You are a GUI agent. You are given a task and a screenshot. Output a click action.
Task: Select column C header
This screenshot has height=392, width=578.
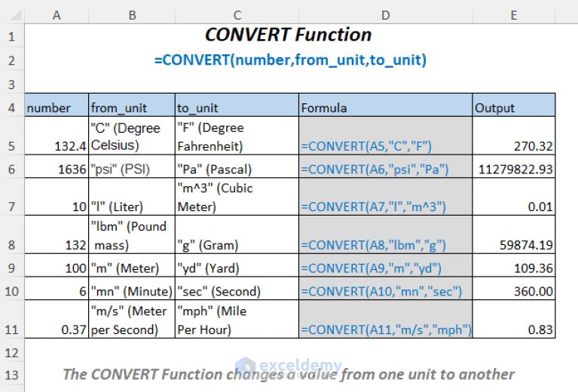(x=237, y=15)
